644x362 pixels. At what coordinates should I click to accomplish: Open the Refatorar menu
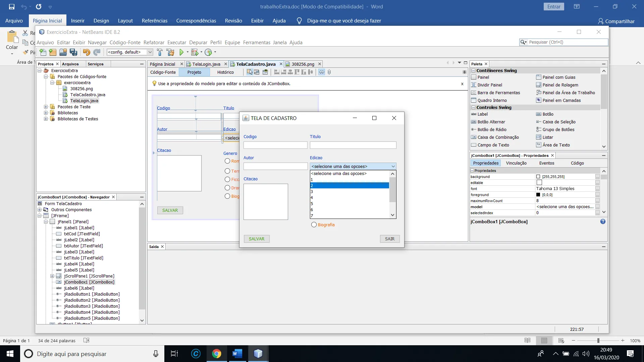coord(154,42)
